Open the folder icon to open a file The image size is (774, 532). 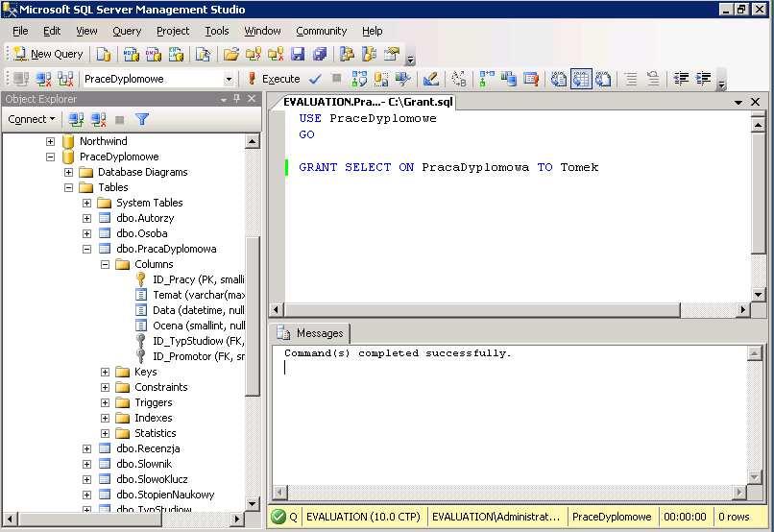tap(230, 54)
